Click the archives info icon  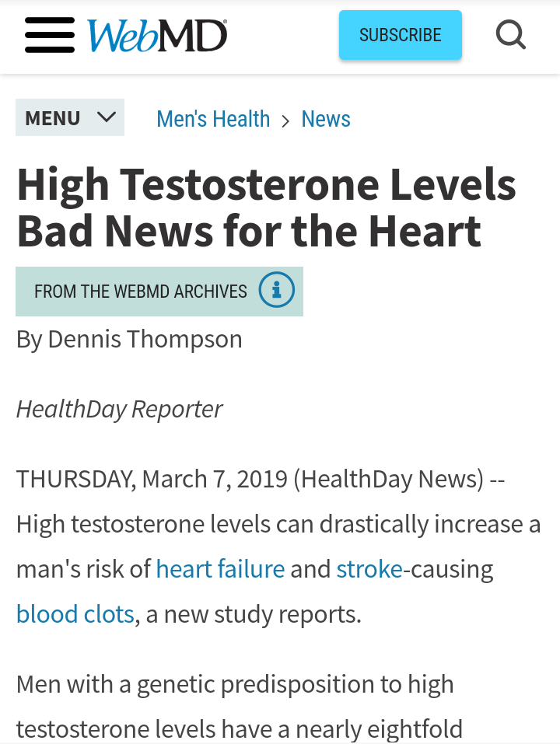coord(277,289)
